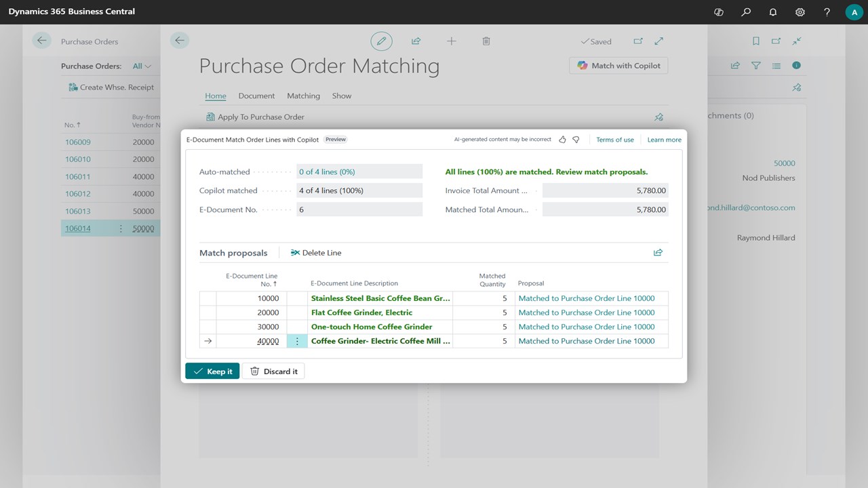Click Keep it button

212,371
